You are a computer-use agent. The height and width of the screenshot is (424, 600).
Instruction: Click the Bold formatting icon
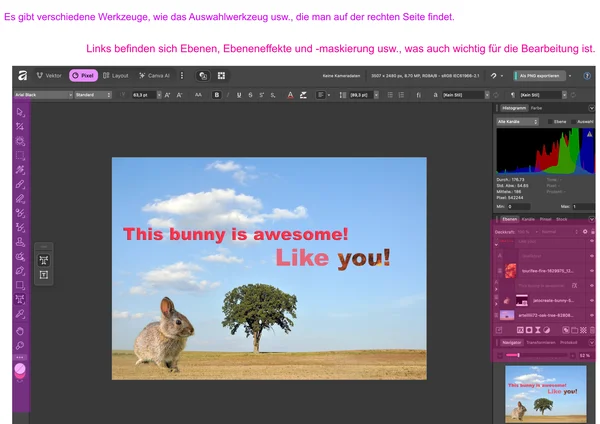(x=217, y=95)
